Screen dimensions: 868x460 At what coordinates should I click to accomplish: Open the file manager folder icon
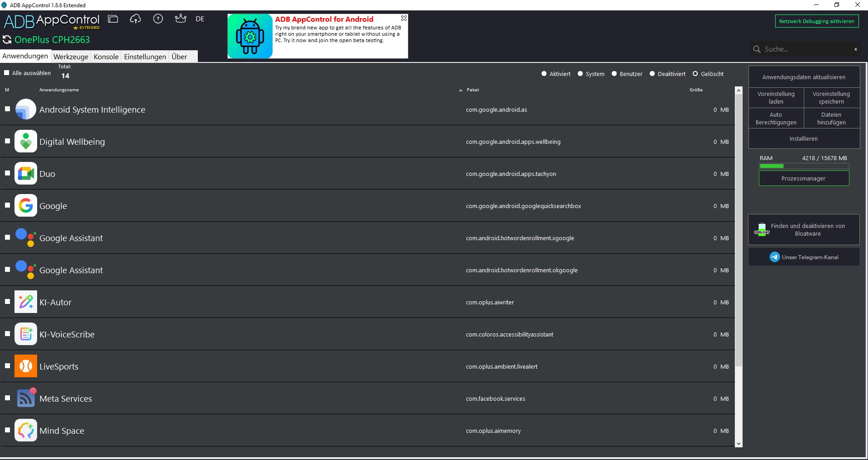[x=113, y=19]
